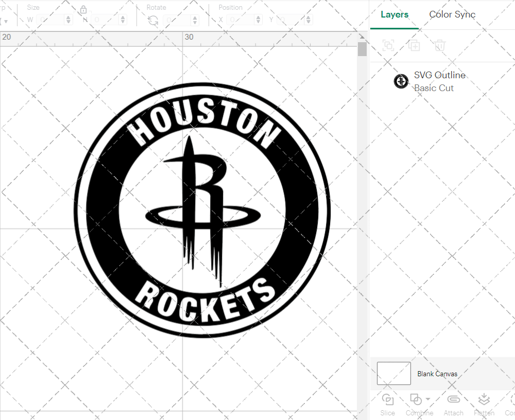Image resolution: width=515 pixels, height=420 pixels.
Task: Click the Blank Canvas label
Action: coord(437,374)
